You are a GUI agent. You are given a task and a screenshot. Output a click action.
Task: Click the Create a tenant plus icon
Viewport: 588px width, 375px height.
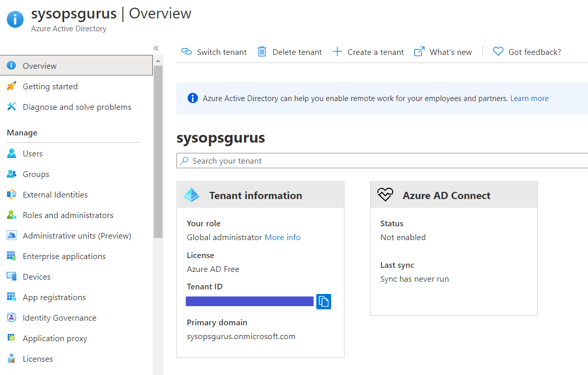point(337,51)
